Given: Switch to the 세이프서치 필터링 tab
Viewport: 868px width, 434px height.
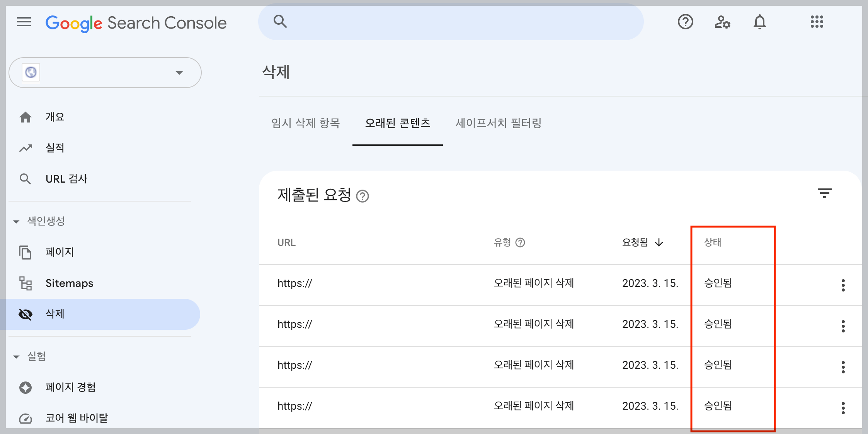Looking at the screenshot, I should tap(498, 124).
